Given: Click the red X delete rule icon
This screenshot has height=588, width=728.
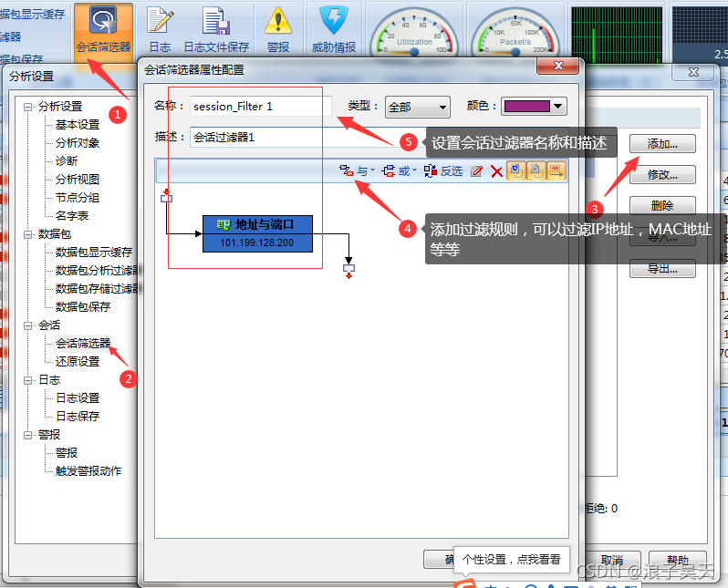Looking at the screenshot, I should coord(496,171).
